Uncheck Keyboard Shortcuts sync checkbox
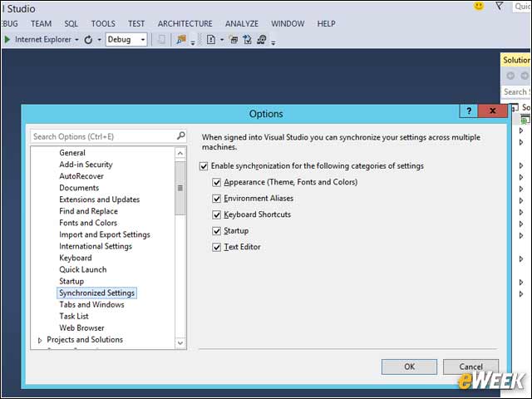Screen dimensions: 532x399 coord(216,214)
